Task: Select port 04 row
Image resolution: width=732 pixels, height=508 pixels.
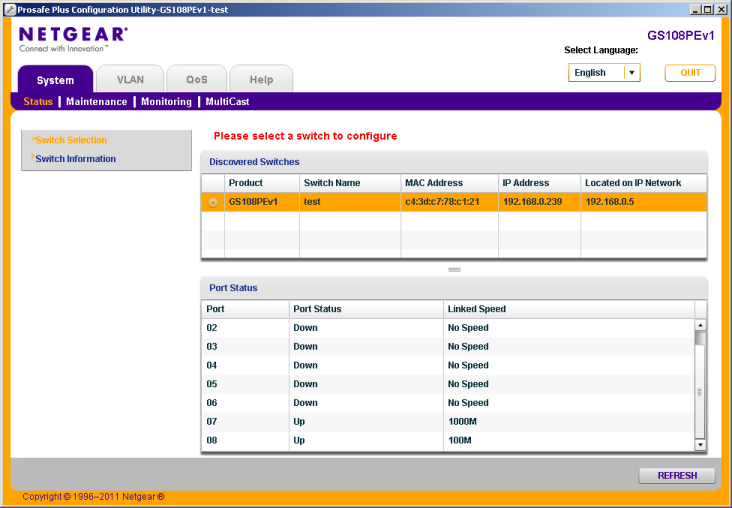Action: 448,365
